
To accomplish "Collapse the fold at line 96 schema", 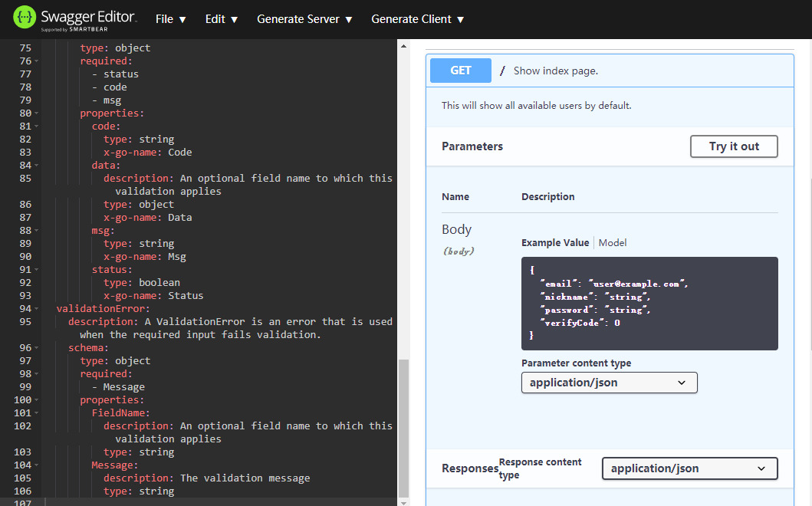I will (x=37, y=348).
